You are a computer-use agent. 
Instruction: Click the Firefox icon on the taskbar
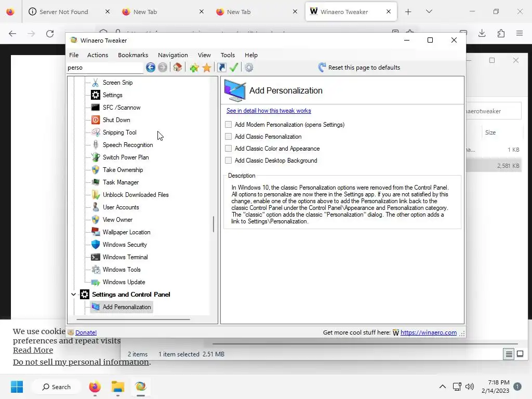(95, 387)
